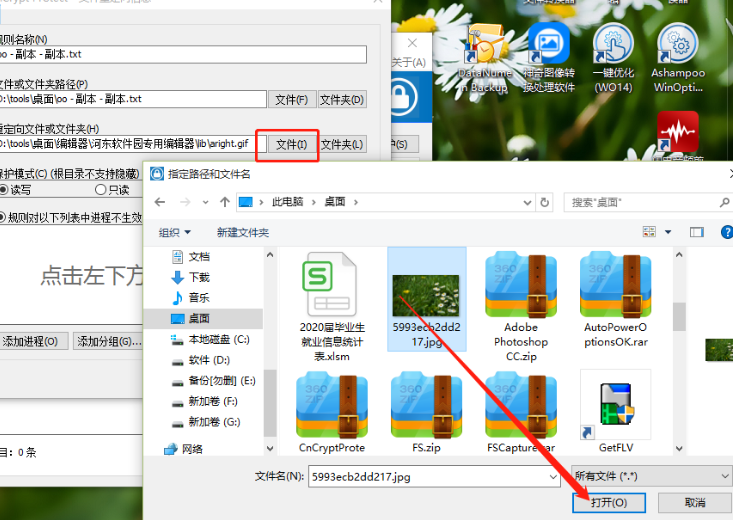Toggle the preview pane icon

coord(697,232)
